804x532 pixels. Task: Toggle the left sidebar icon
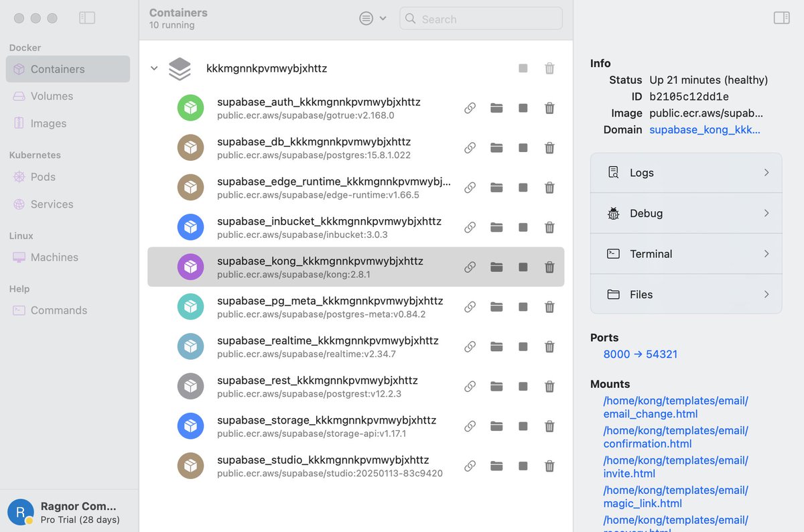click(x=87, y=18)
